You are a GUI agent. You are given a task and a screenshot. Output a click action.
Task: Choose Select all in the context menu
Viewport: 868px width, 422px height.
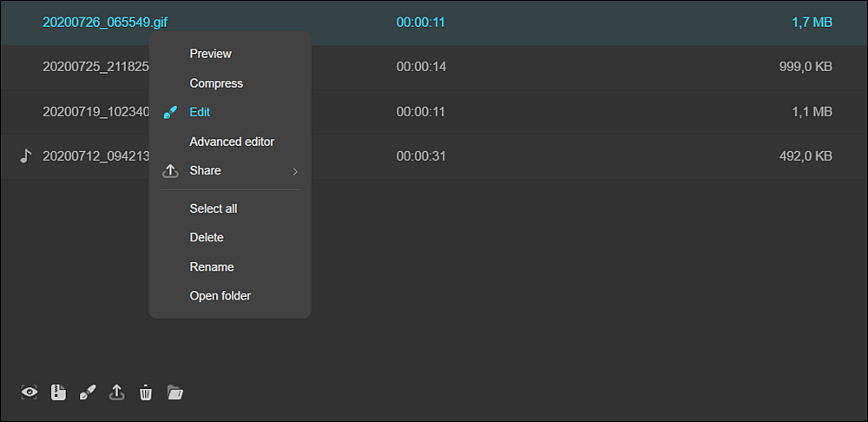point(214,208)
